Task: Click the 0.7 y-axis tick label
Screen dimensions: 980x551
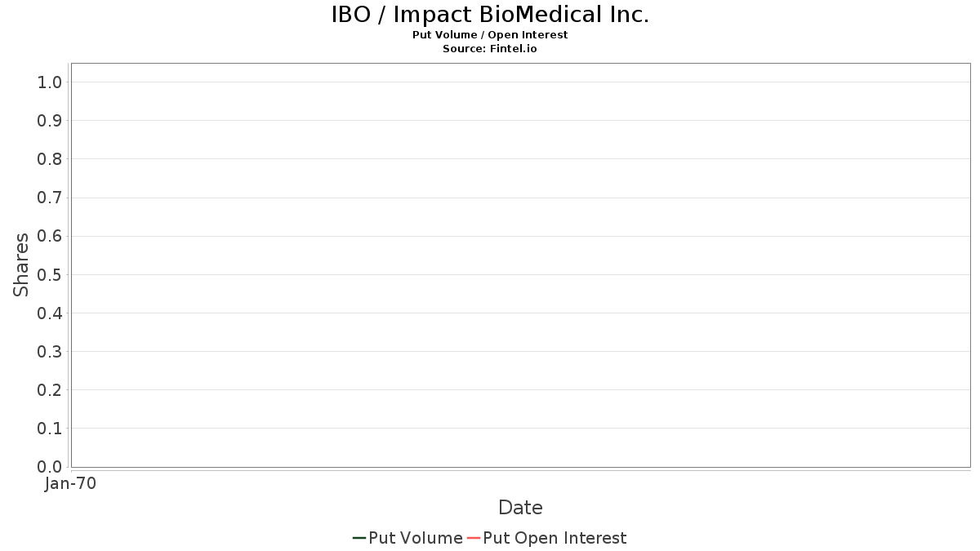Action: [50, 198]
